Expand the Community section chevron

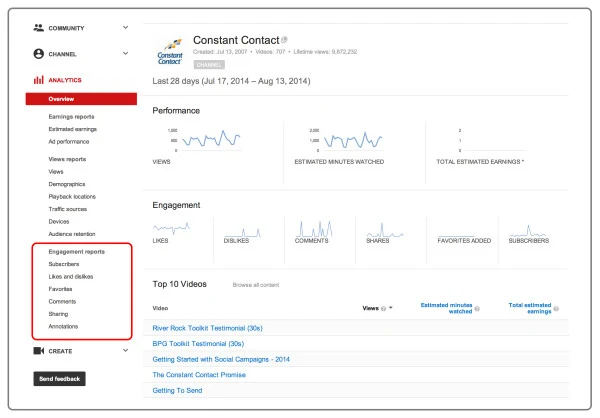(x=126, y=28)
